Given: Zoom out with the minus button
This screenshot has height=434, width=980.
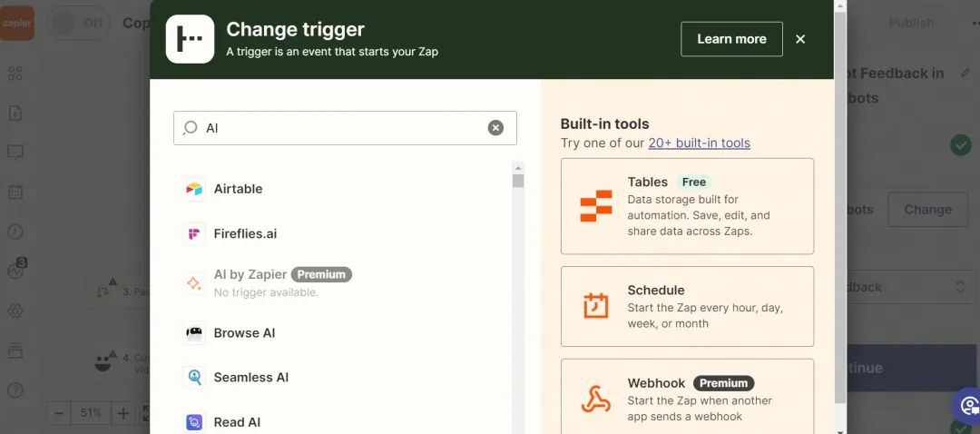Looking at the screenshot, I should [x=59, y=413].
